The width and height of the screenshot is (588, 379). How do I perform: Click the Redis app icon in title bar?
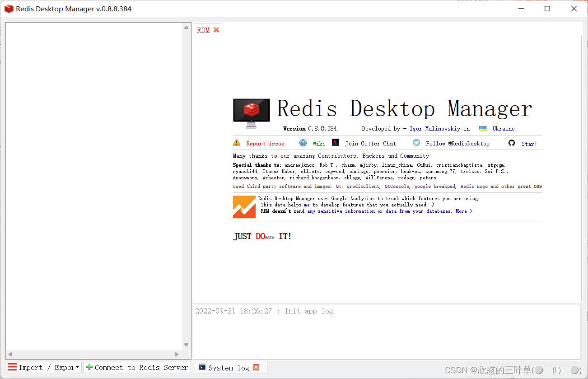coord(9,9)
